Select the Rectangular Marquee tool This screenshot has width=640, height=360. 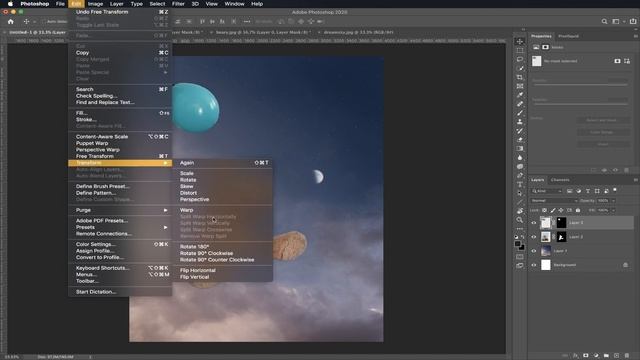[520, 50]
